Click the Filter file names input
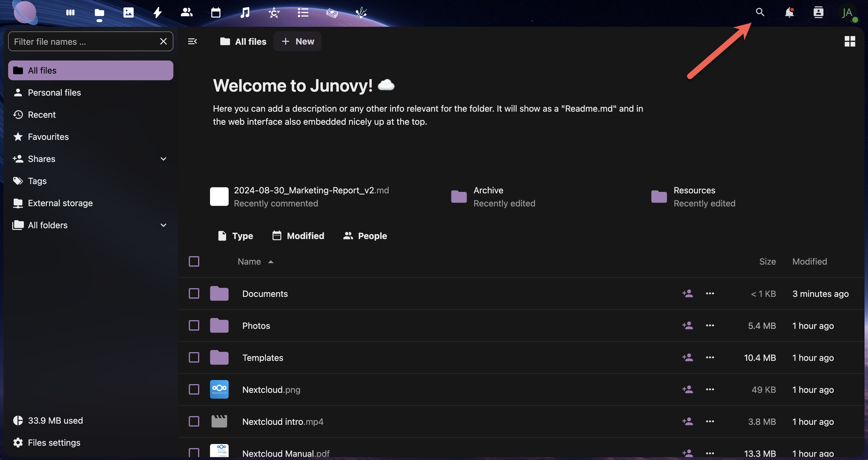 tap(84, 41)
